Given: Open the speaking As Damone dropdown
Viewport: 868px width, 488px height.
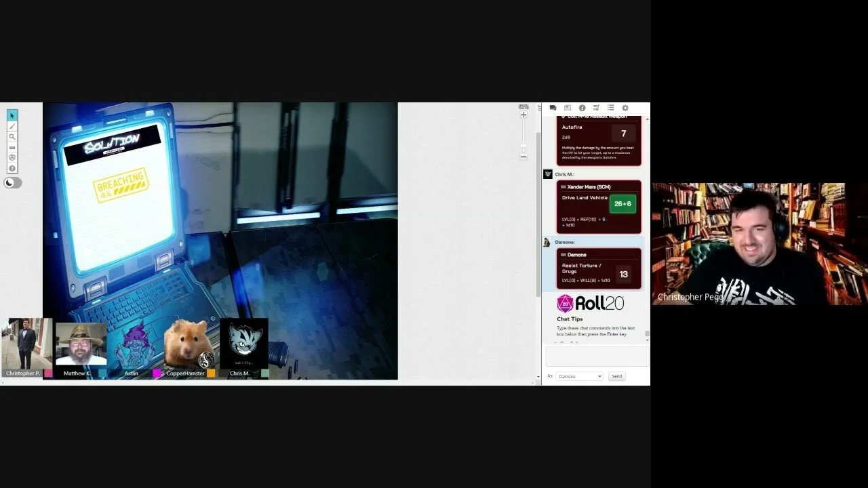Looking at the screenshot, I should pyautogui.click(x=579, y=376).
